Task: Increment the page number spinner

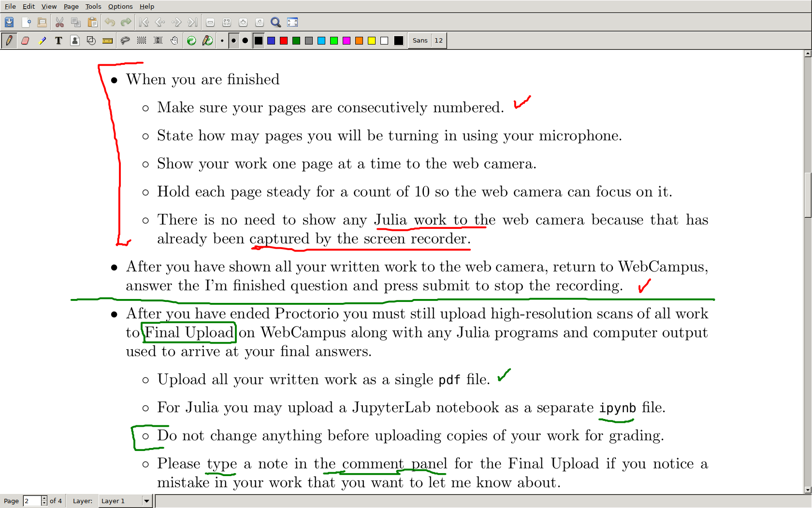Action: tap(44, 498)
